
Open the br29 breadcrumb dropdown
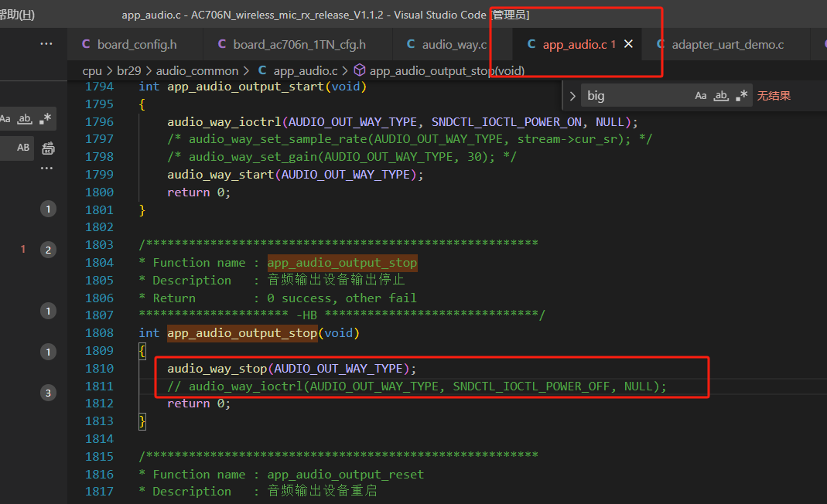click(x=129, y=70)
